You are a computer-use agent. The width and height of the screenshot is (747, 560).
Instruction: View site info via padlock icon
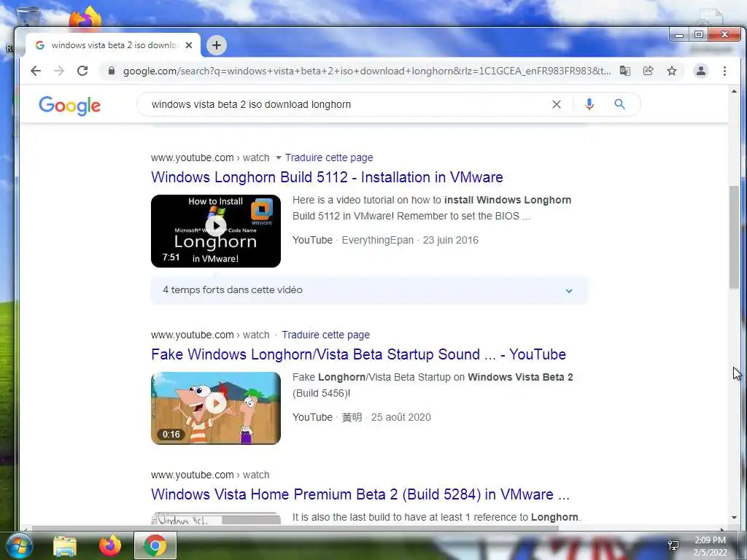coord(112,71)
